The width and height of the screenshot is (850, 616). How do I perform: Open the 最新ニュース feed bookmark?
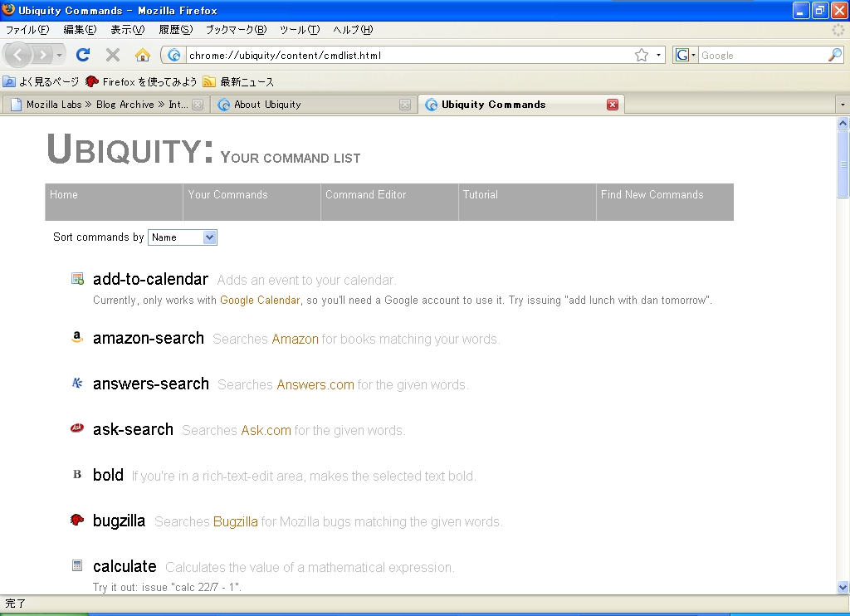(238, 82)
